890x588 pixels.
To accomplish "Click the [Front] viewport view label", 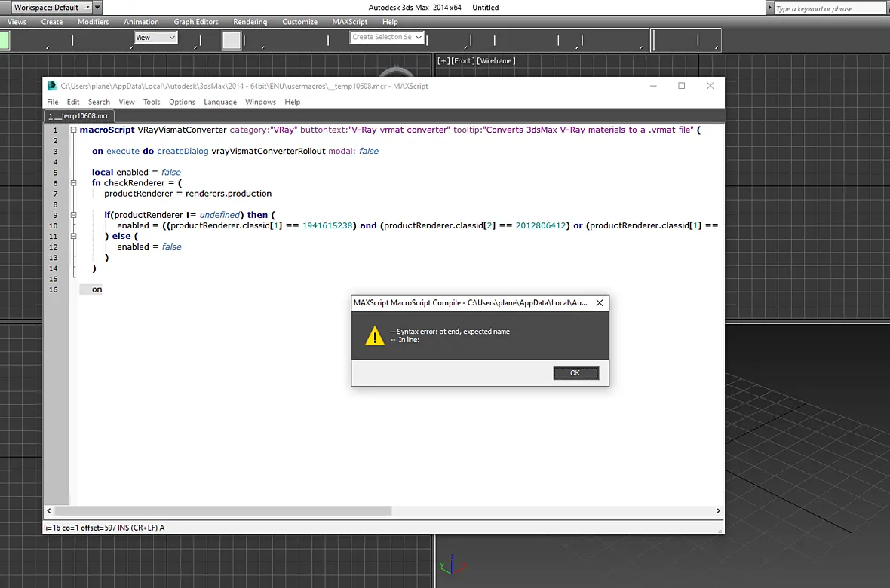I will click(x=463, y=61).
